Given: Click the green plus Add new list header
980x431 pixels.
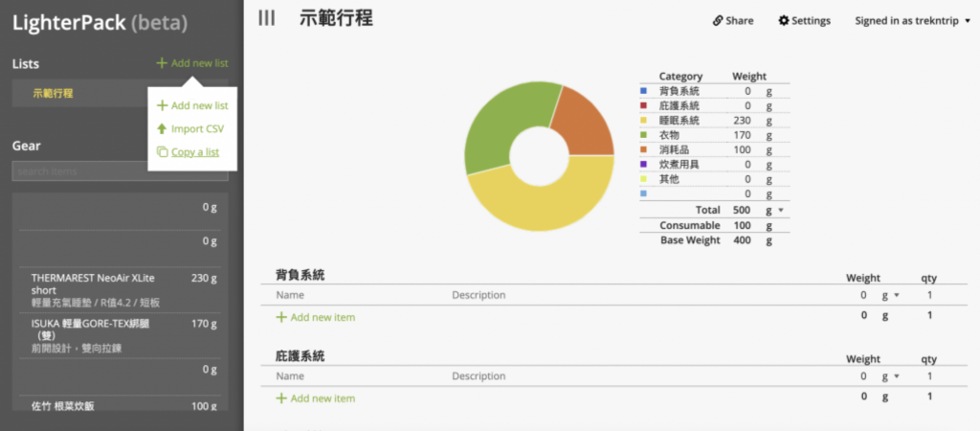Looking at the screenshot, I should tap(192, 63).
